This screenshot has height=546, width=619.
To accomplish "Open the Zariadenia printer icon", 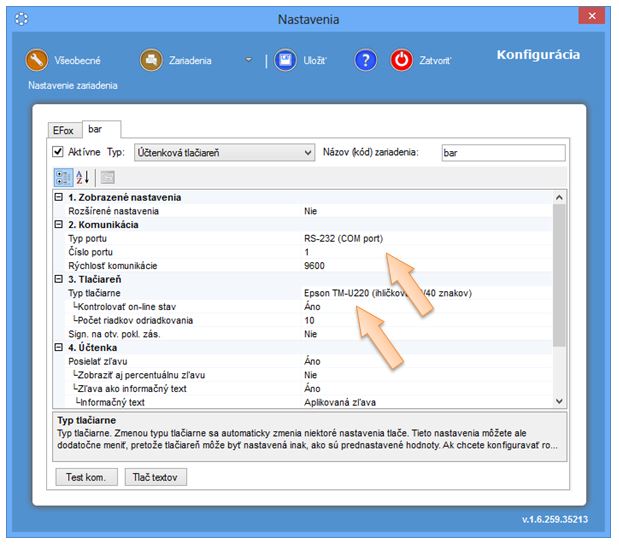I will (151, 60).
